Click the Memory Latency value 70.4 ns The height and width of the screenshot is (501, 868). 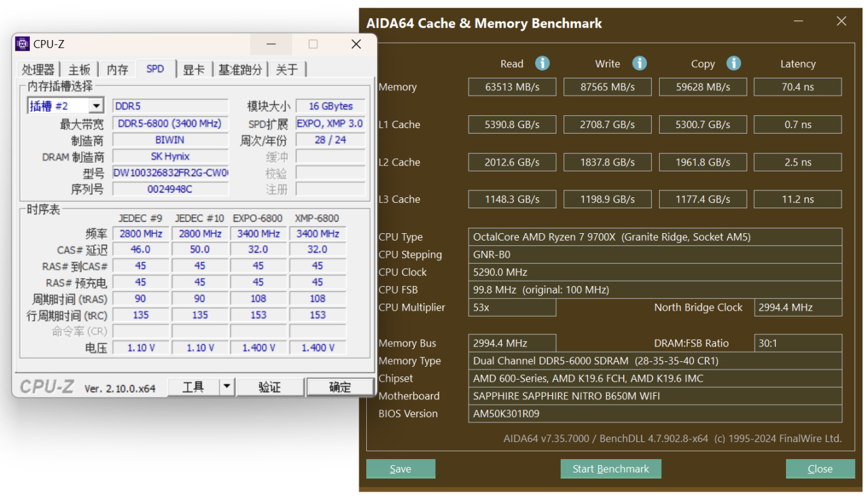[x=797, y=87]
